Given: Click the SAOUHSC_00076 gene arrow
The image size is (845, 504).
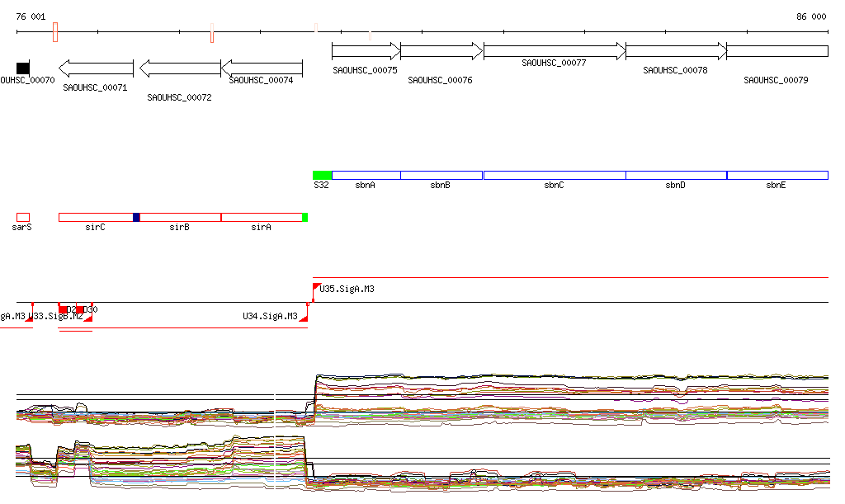Looking at the screenshot, I should coord(441,52).
